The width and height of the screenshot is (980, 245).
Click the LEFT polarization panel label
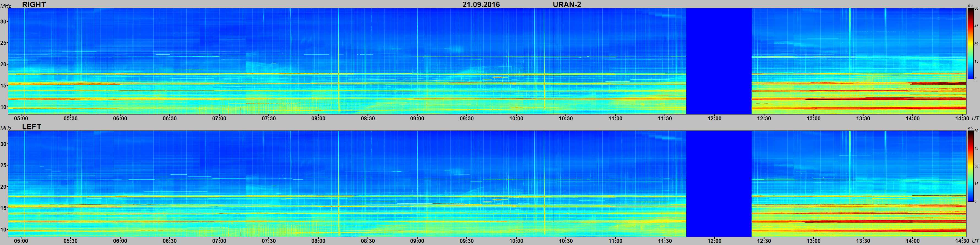(32, 127)
